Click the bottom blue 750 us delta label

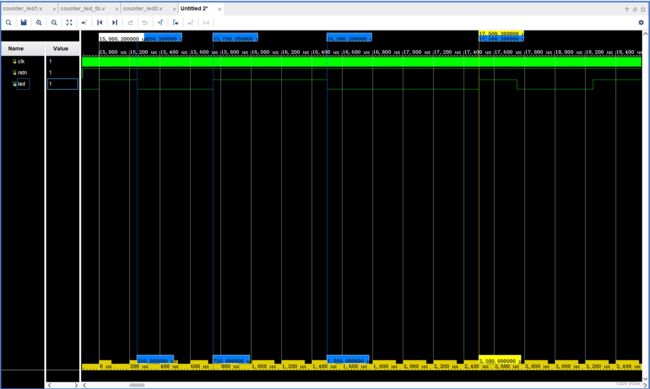[231, 360]
